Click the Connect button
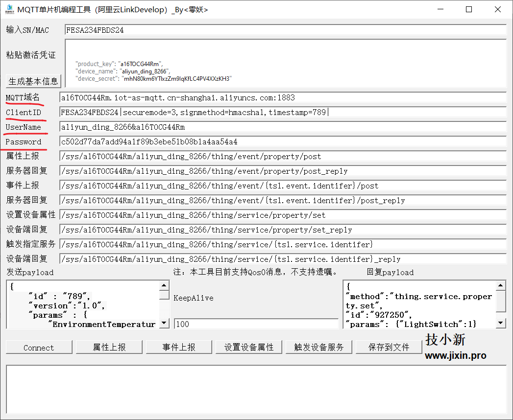This screenshot has height=420, width=513. [x=39, y=348]
